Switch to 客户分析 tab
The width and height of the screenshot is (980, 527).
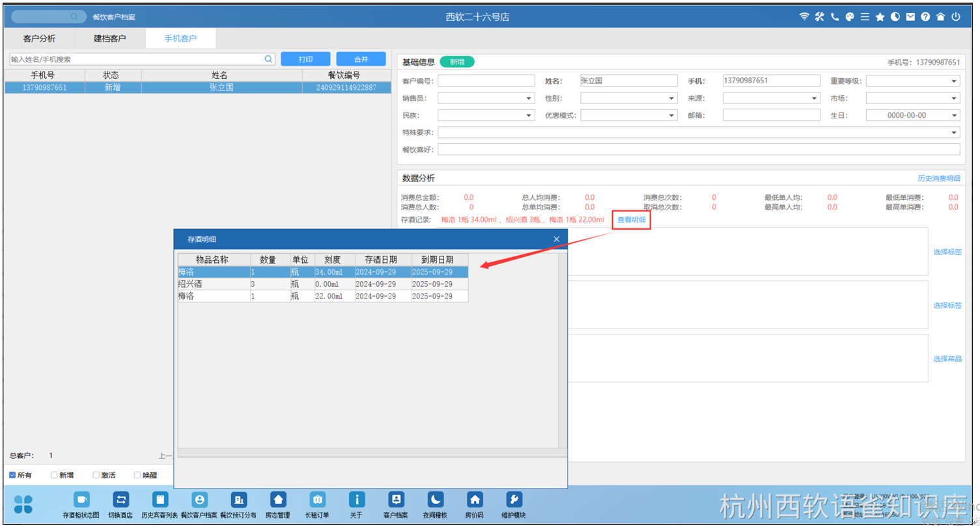(39, 38)
